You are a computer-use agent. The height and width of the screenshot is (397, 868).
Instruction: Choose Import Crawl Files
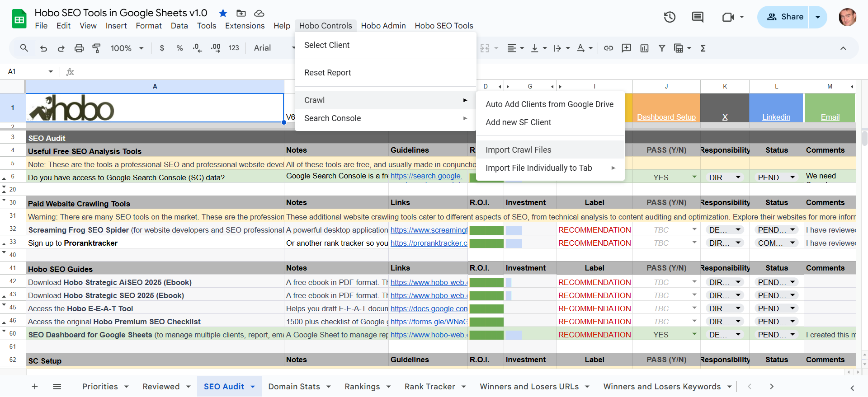pos(550,150)
